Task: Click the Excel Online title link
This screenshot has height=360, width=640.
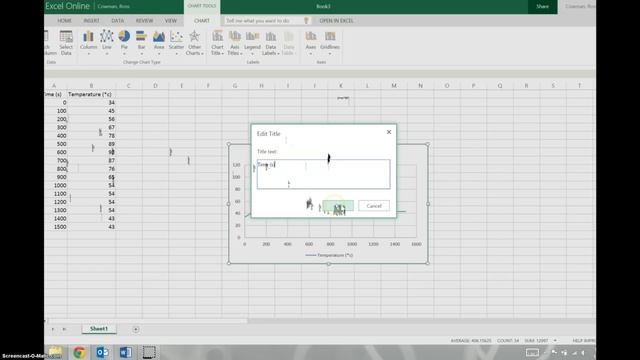Action: (67, 6)
